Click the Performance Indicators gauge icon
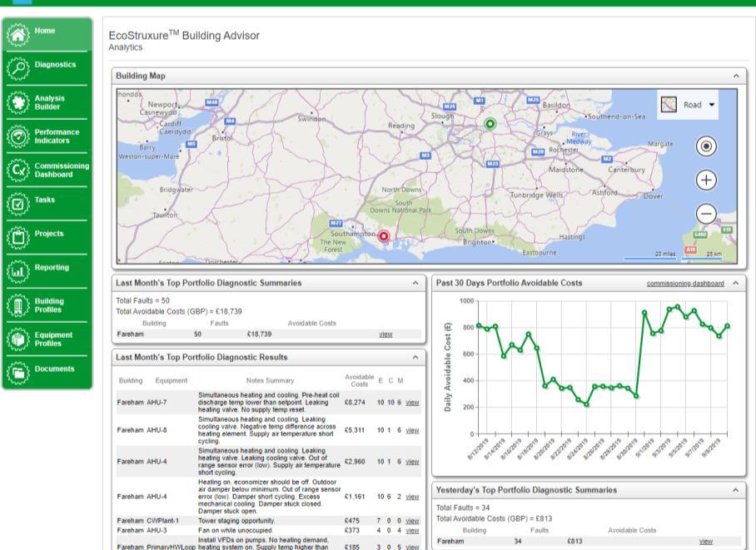The width and height of the screenshot is (756, 550). point(17,136)
